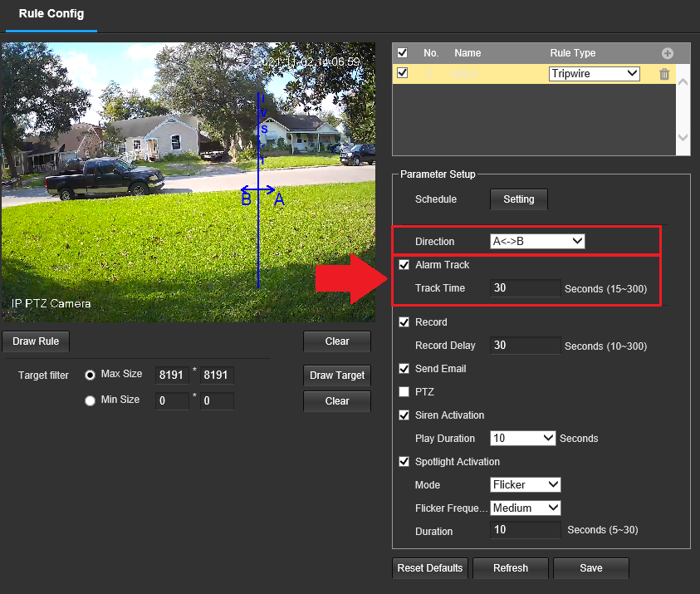Click the Clear button below Draw Target
700x594 pixels.
[337, 401]
